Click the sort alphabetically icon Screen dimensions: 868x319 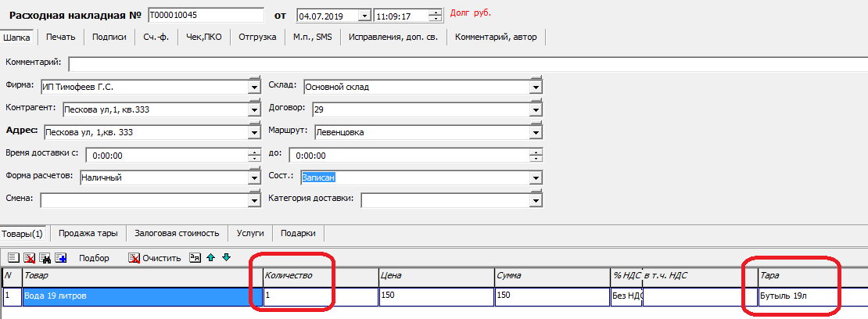[195, 257]
